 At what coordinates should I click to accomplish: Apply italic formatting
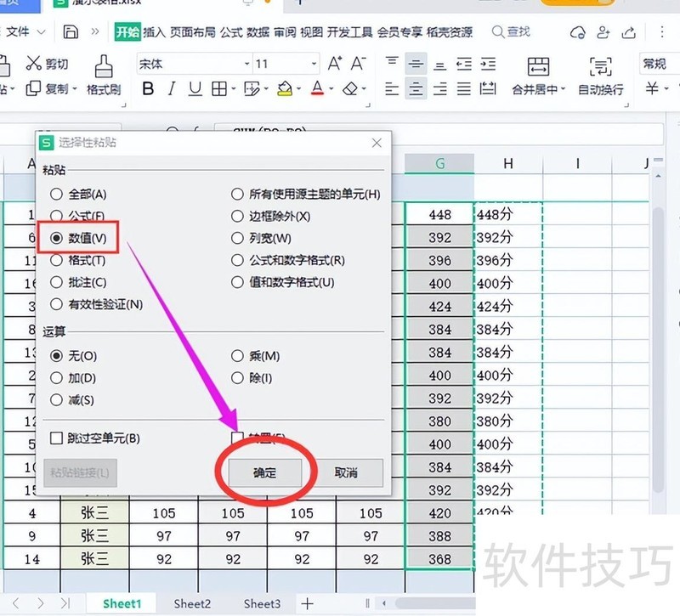171,89
